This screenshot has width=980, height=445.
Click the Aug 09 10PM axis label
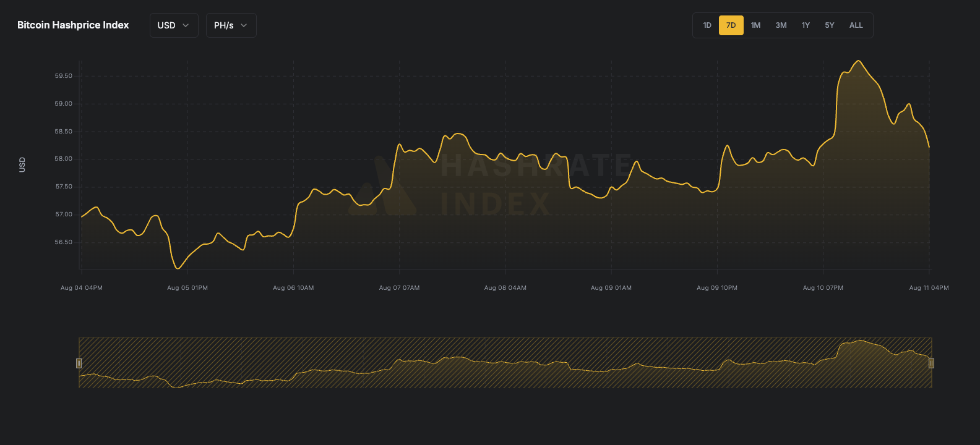tap(717, 288)
